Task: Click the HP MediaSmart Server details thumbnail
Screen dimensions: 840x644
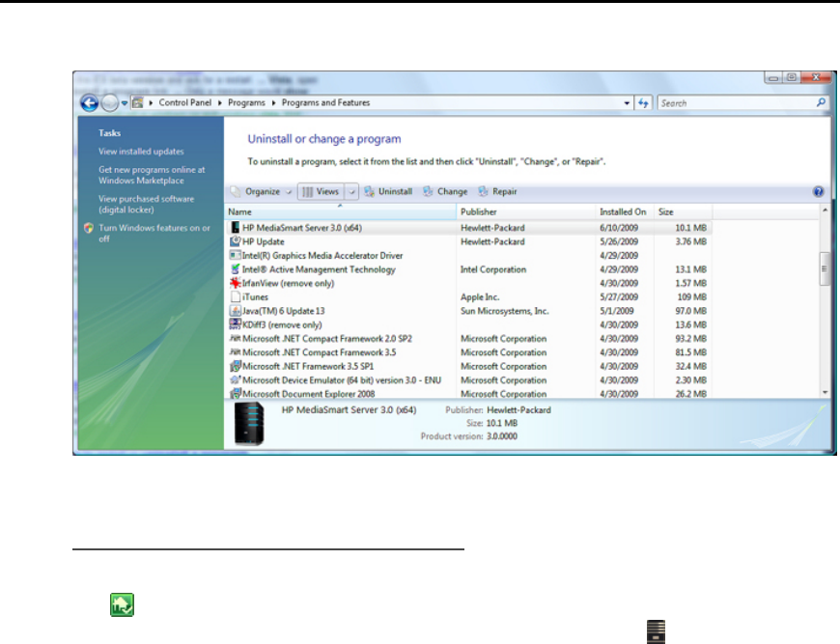Action: [x=249, y=423]
